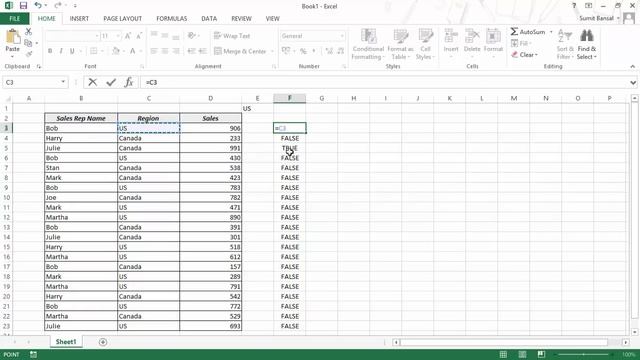Toggle Bold formatting
The width and height of the screenshot is (640, 360).
tap(50, 51)
